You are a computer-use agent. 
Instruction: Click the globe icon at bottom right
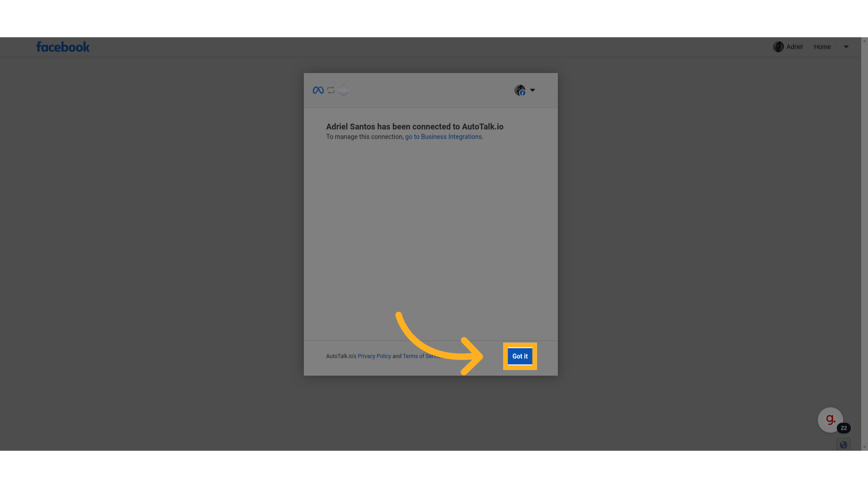844,445
